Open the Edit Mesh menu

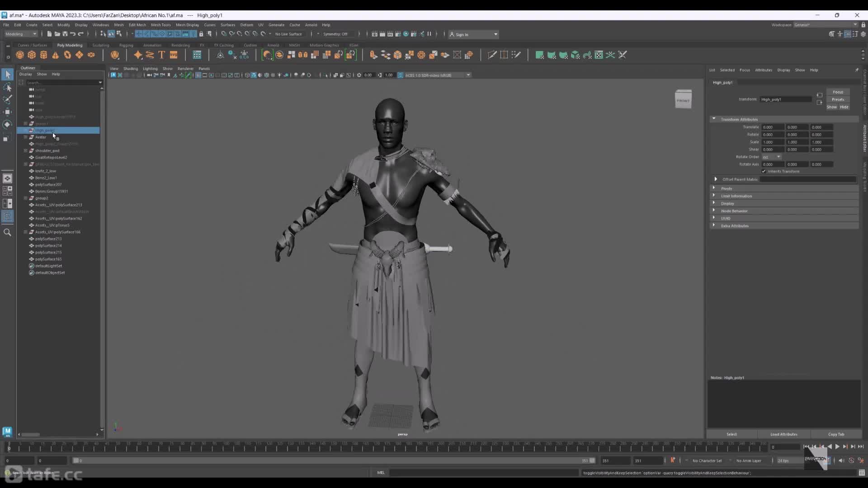(137, 25)
